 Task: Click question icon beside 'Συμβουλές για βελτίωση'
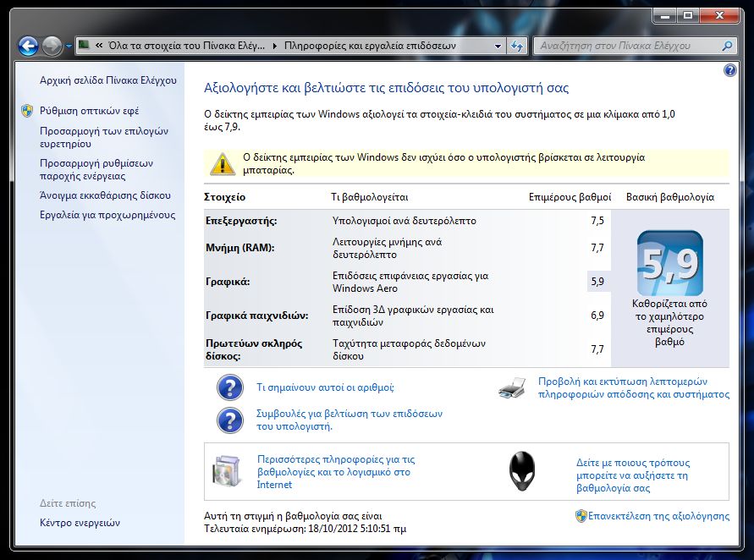[x=230, y=420]
